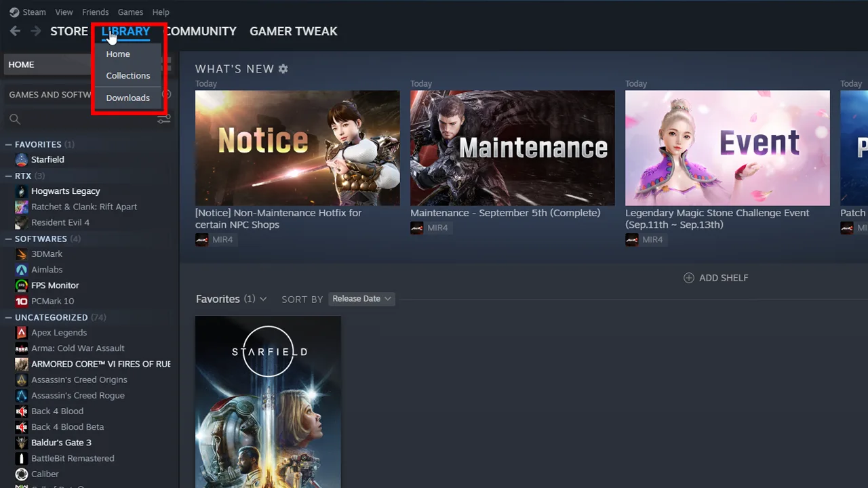This screenshot has height=488, width=868.
Task: Click the Event news thumbnail
Action: (727, 148)
